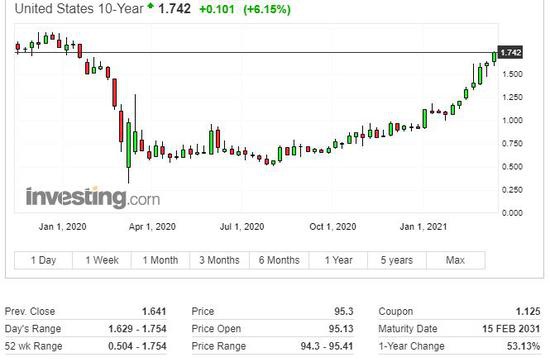550x362 pixels.
Task: Click the 52 wk Range label
Action: coord(33,346)
